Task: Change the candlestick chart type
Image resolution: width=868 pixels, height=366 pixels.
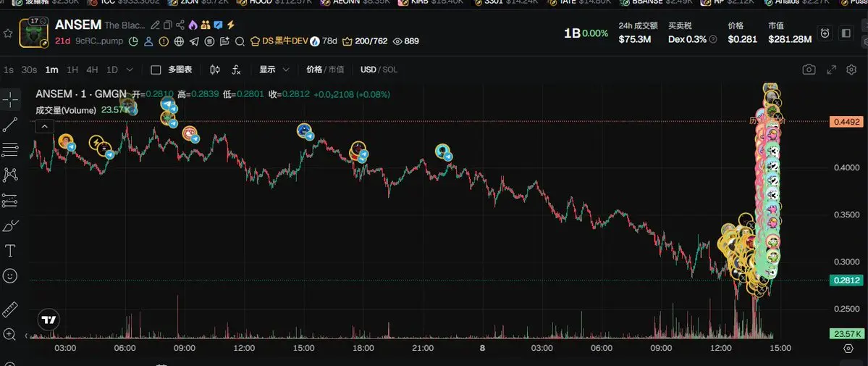Action: [215, 70]
